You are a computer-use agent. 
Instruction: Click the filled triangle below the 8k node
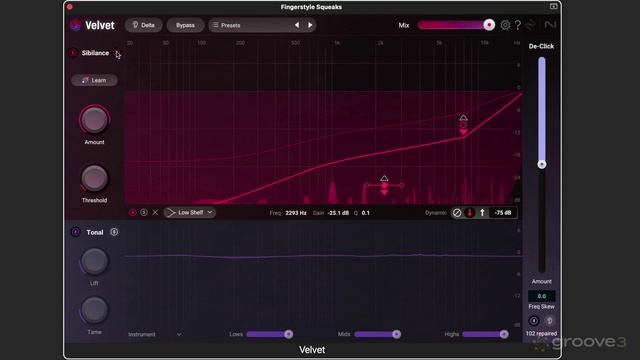click(463, 132)
